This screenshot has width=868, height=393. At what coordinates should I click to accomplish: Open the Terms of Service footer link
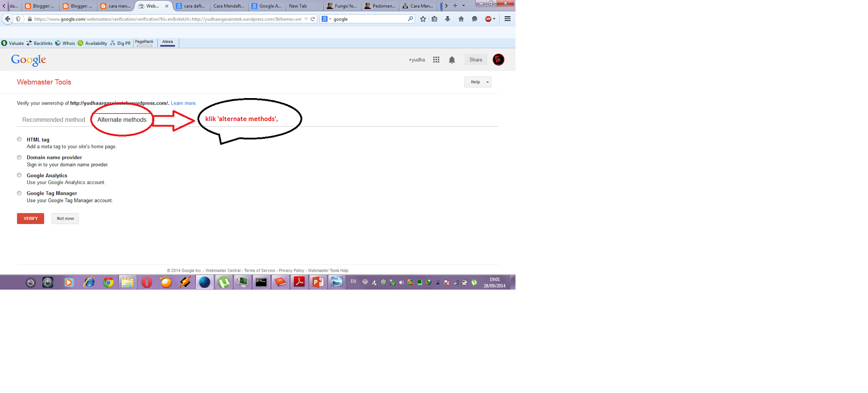pos(259,270)
